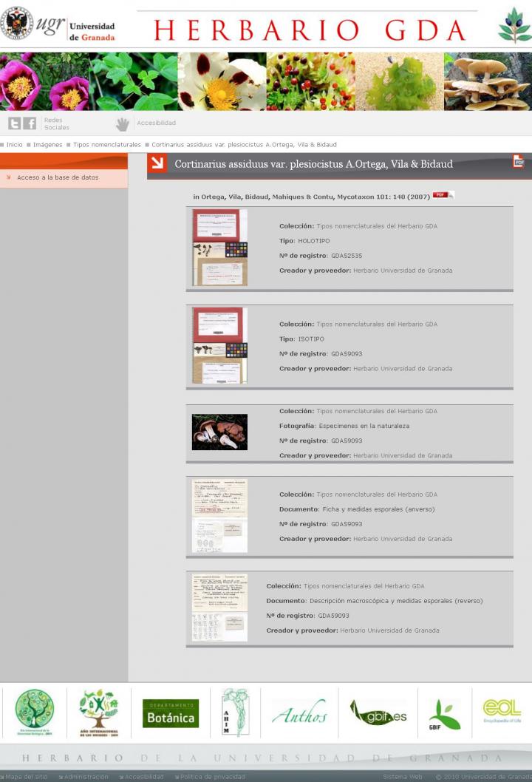Download page as PDF icon in title bar
Screen dimensions: 532x782
coord(519,162)
